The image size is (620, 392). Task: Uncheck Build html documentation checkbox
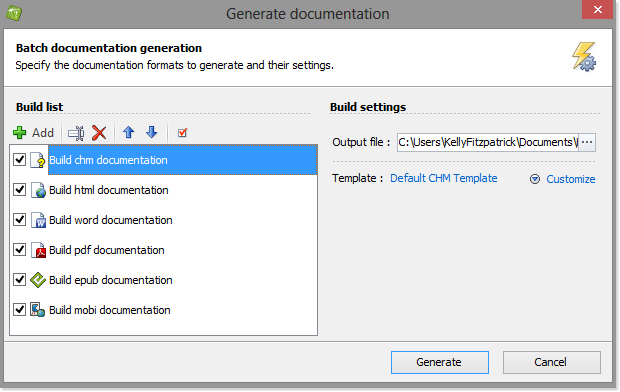[19, 190]
